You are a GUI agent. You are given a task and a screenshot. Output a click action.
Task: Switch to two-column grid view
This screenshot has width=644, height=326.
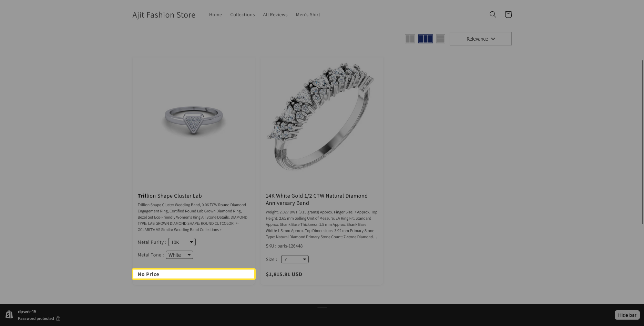pos(410,39)
